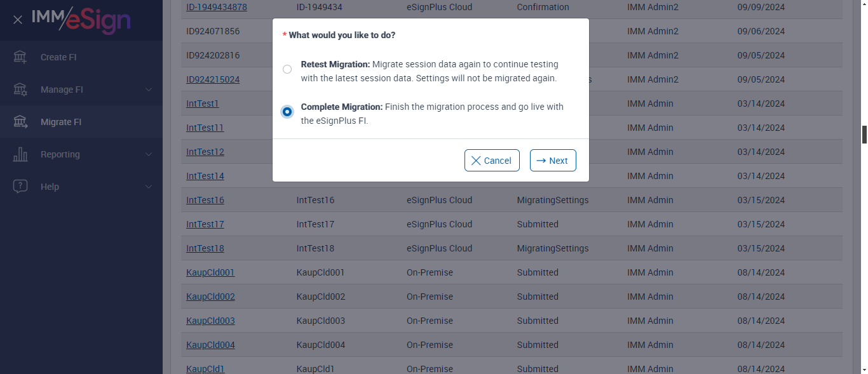868x374 pixels.
Task: Open the KaupCld001 FI link
Action: [x=210, y=272]
